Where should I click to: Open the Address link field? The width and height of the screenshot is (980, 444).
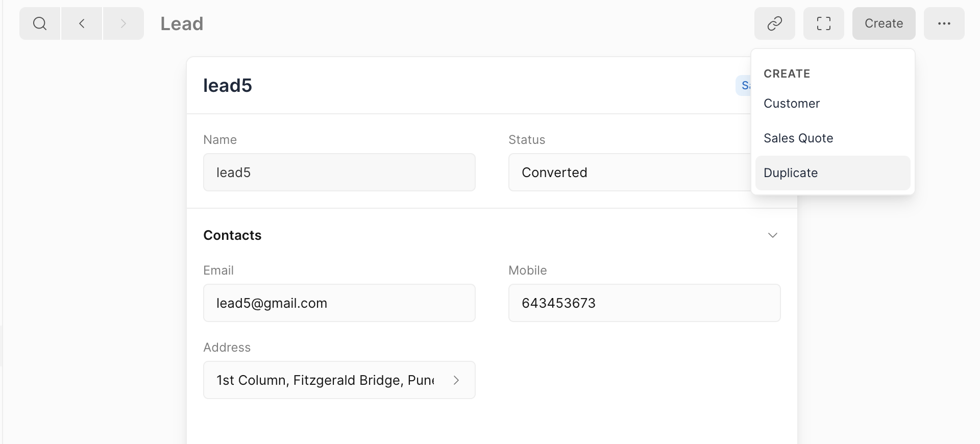326,380
